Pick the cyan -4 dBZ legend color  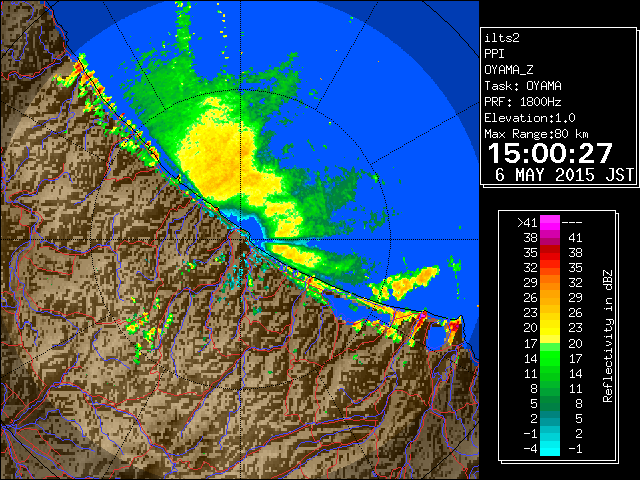550,449
